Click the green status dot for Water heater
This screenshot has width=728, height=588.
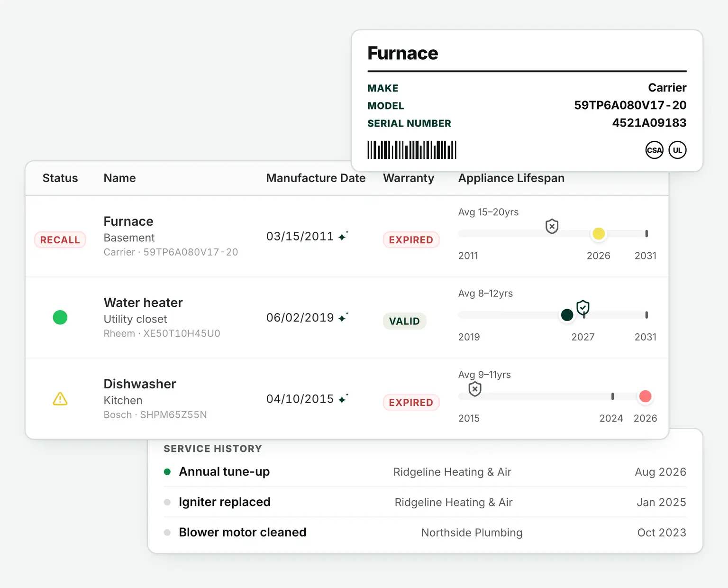coord(60,317)
